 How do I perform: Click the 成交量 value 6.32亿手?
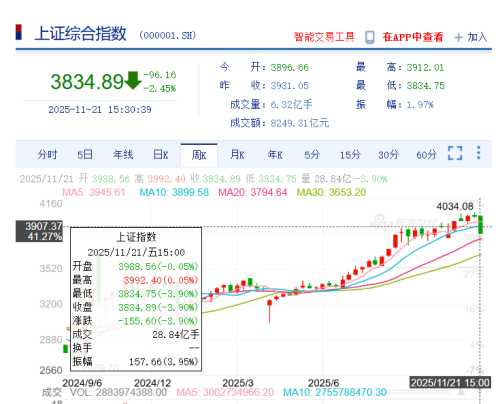[291, 105]
